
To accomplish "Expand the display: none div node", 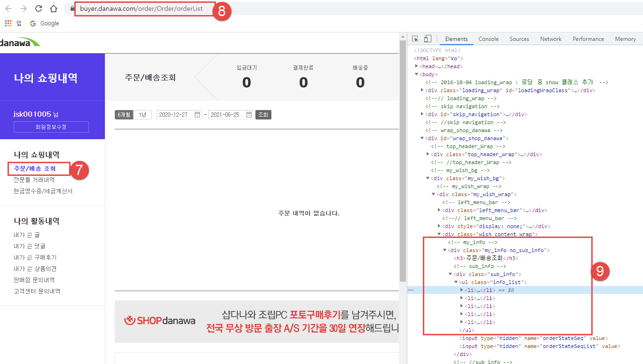I will point(439,226).
